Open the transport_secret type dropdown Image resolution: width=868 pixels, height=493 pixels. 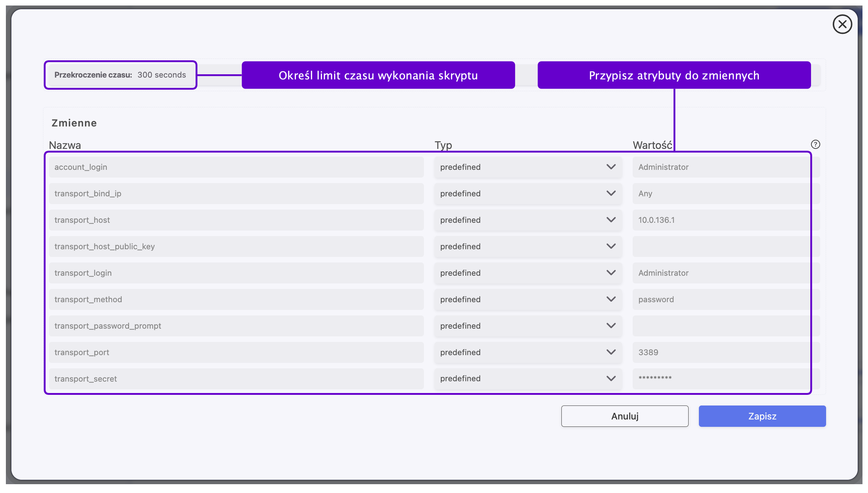click(528, 379)
